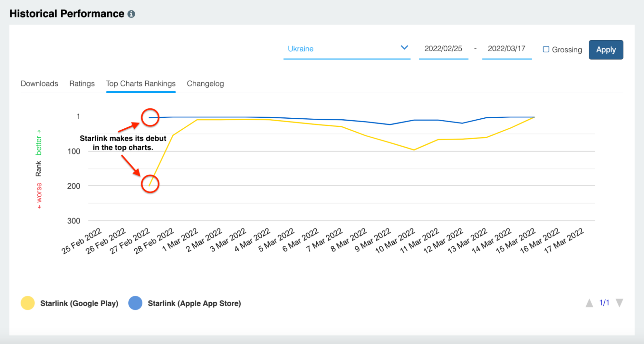The height and width of the screenshot is (344, 644).
Task: Select the Top Charts Rankings tab
Action: tap(141, 84)
